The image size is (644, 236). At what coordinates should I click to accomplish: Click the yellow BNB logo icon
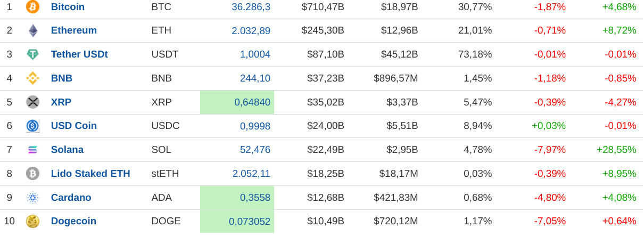[x=32, y=78]
